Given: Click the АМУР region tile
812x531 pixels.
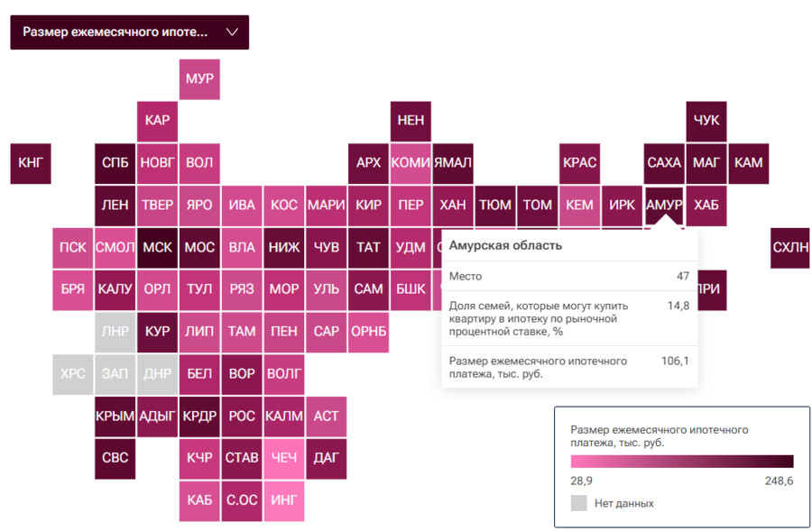Looking at the screenshot, I should click(x=664, y=205).
